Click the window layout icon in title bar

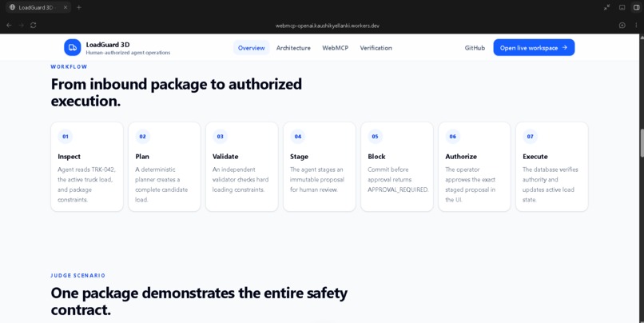pyautogui.click(x=622, y=7)
